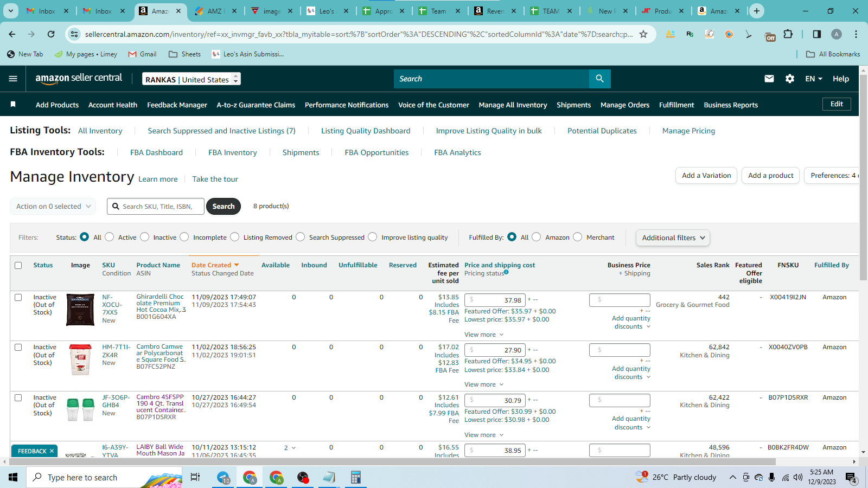Select the Inactive status radio button

click(x=145, y=237)
